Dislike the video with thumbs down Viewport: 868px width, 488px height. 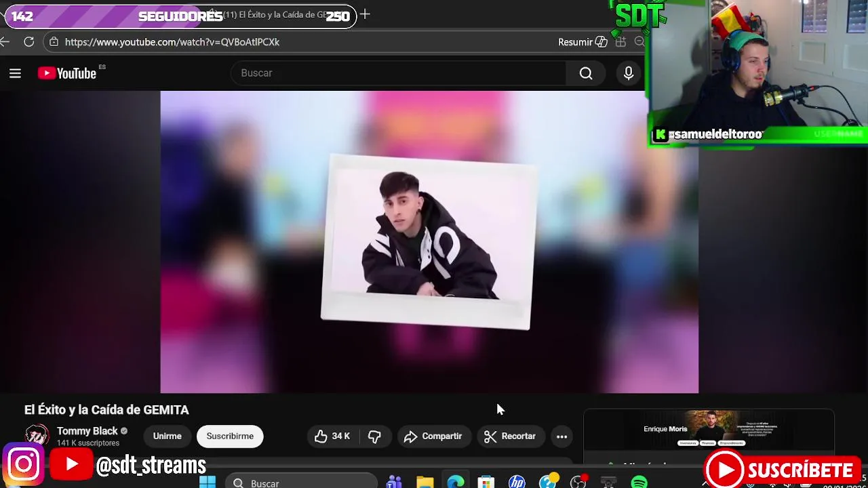point(374,436)
